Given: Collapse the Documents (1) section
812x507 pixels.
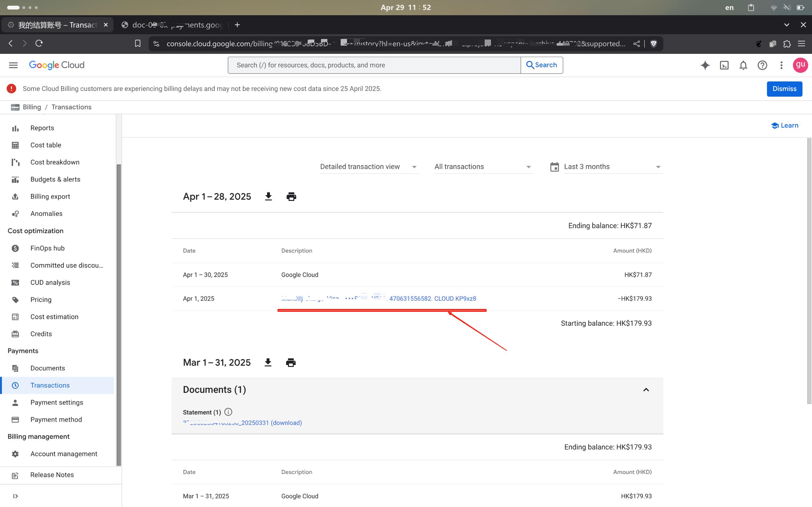Looking at the screenshot, I should click(x=646, y=390).
